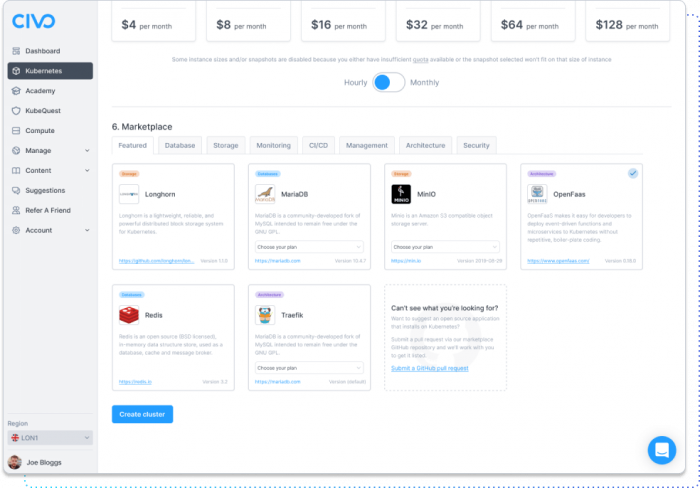Click the Joe Bloggs username
Screen dimensions: 700x488
point(44,463)
